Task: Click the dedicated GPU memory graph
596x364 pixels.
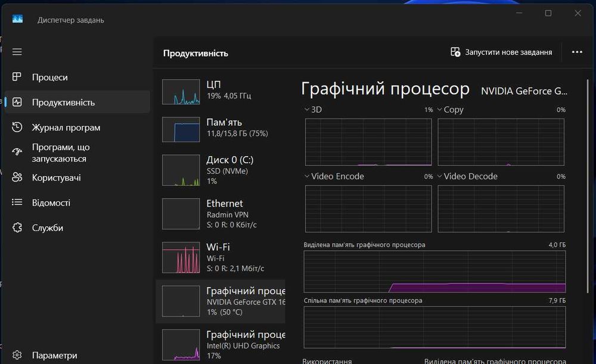Action: (434, 271)
